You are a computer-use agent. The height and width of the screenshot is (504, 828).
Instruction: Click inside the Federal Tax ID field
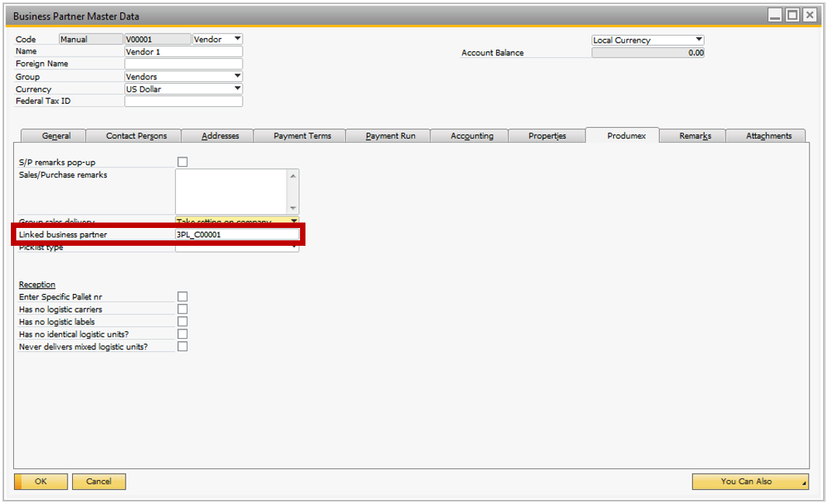tap(184, 101)
